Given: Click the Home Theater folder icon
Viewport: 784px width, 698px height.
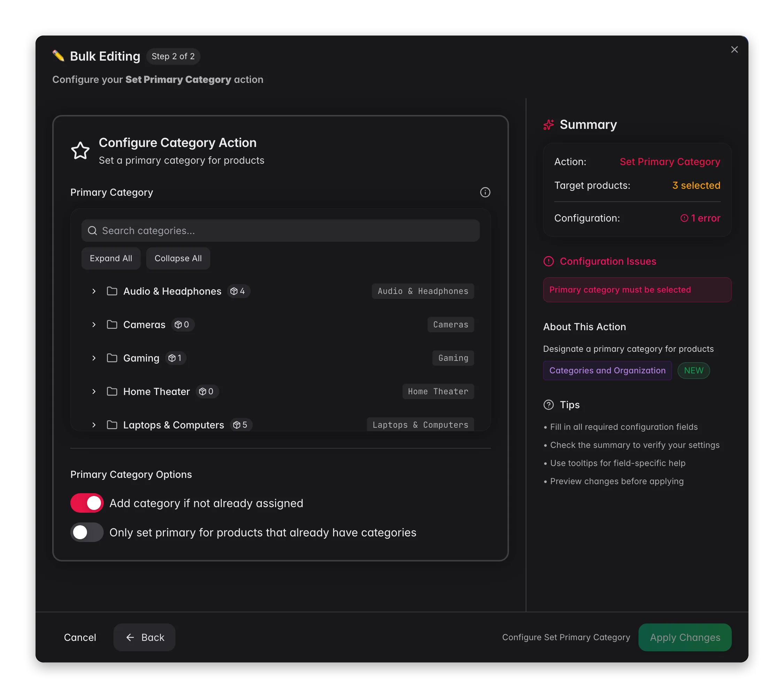Looking at the screenshot, I should (x=112, y=391).
